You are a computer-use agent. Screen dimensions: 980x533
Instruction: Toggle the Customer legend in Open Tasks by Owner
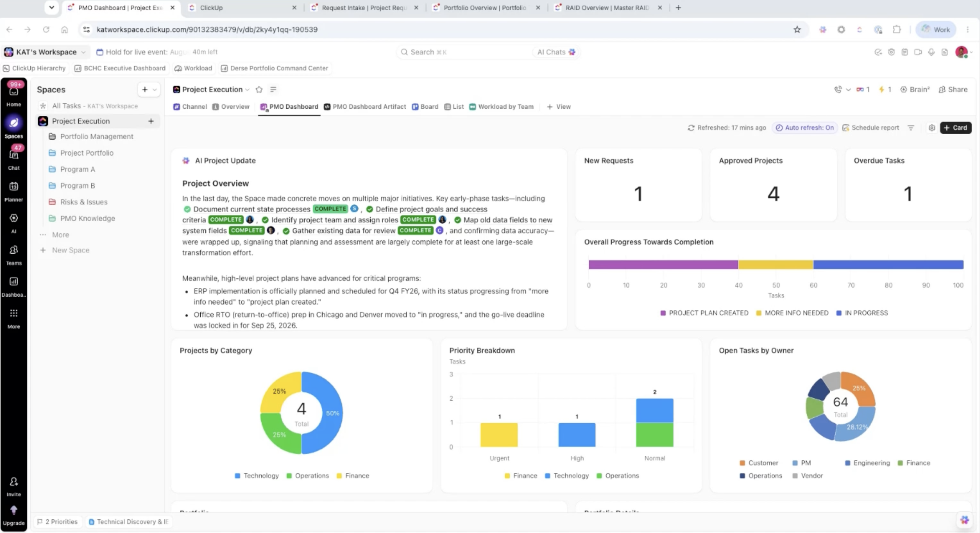[759, 462]
